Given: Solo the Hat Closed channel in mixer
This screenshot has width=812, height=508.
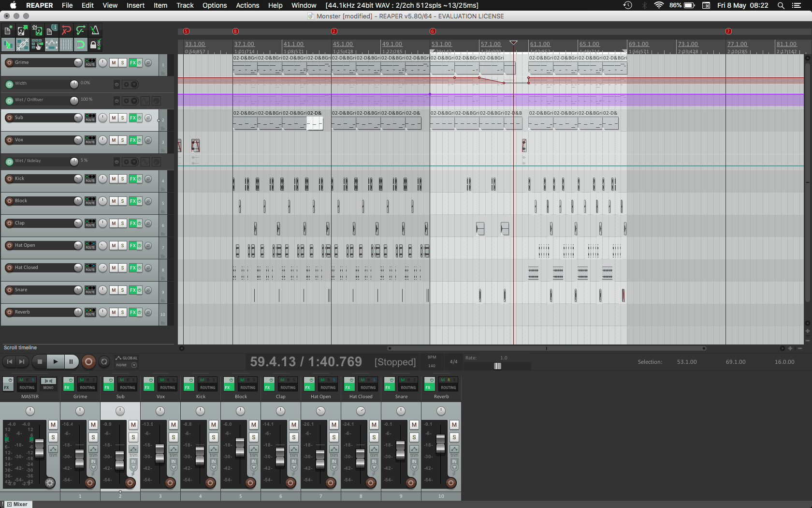Looking at the screenshot, I should (x=374, y=437).
